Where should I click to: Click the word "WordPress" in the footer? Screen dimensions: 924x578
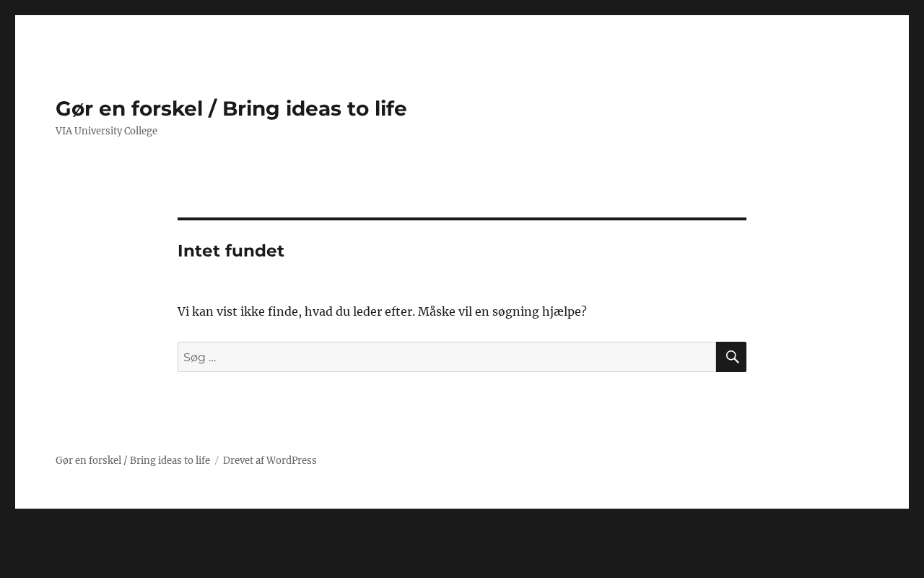[x=292, y=460]
